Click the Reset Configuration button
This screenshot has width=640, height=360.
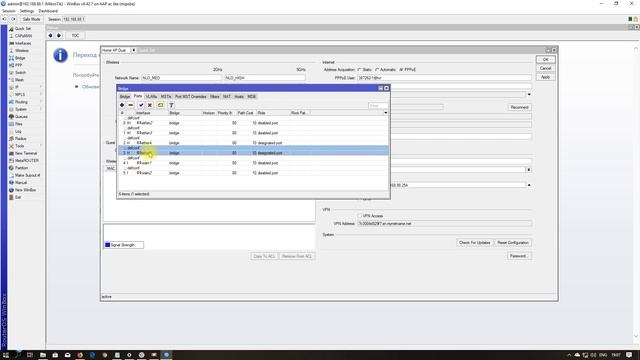coord(513,243)
